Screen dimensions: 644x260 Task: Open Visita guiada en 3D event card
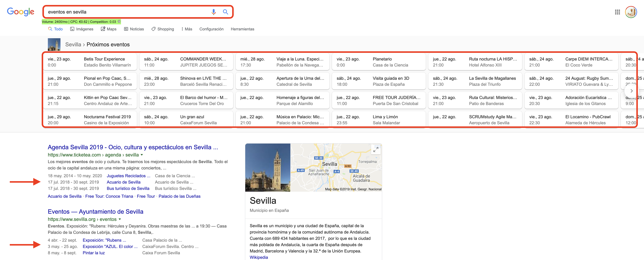(379, 81)
